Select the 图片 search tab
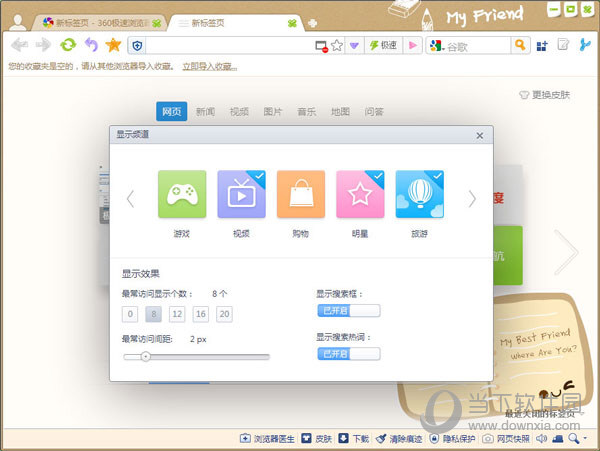The width and height of the screenshot is (600, 451). pyautogui.click(x=273, y=112)
